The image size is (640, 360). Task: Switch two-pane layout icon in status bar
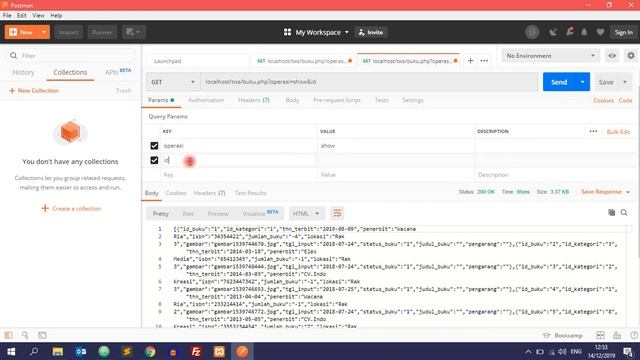click(x=600, y=335)
